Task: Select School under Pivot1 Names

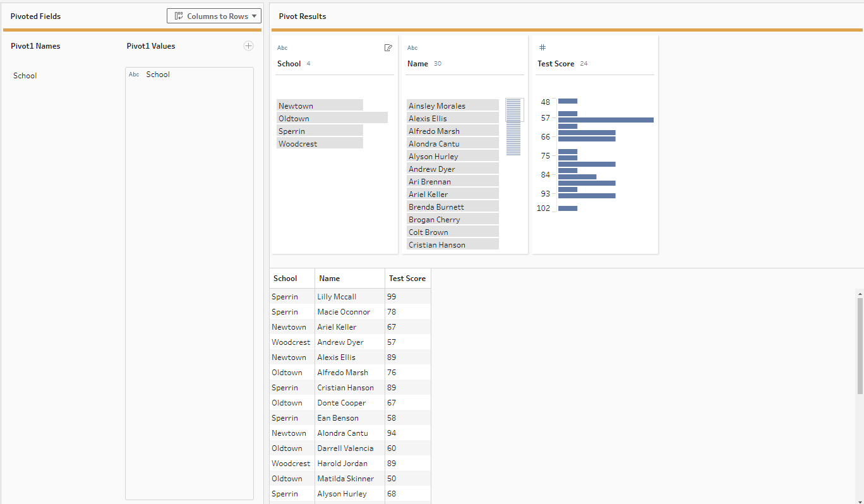Action: pos(25,76)
